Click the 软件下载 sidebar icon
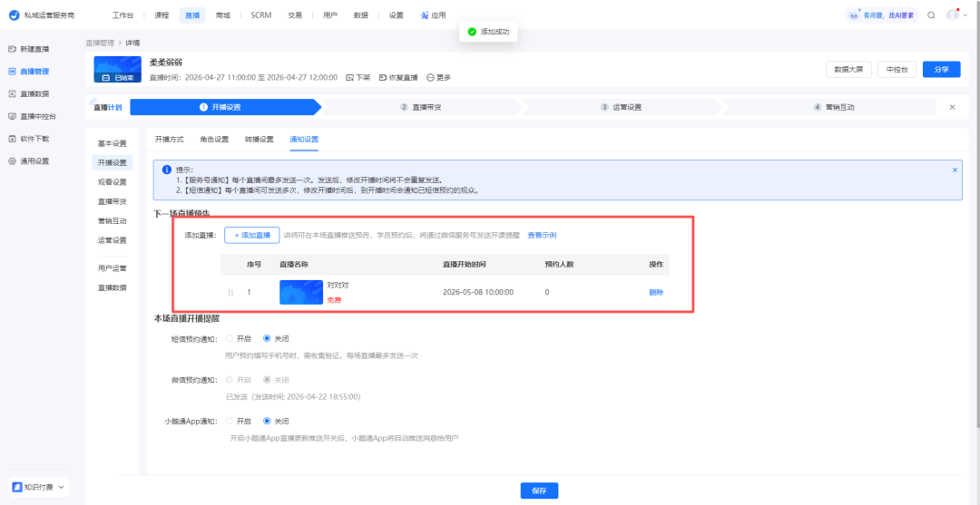Image resolution: width=980 pixels, height=505 pixels. tap(12, 139)
